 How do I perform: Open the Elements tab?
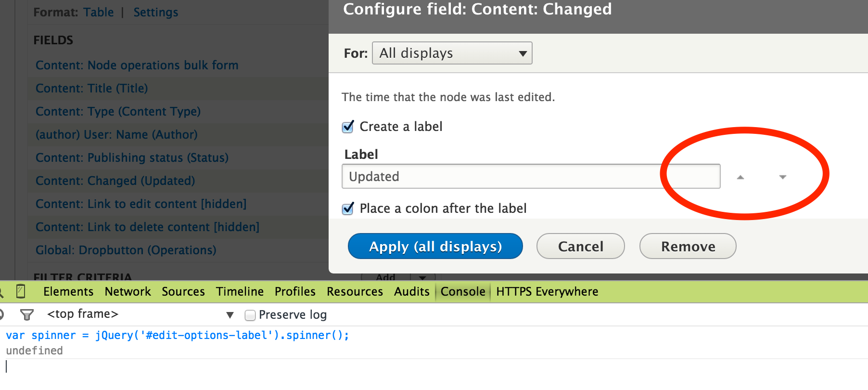click(68, 291)
